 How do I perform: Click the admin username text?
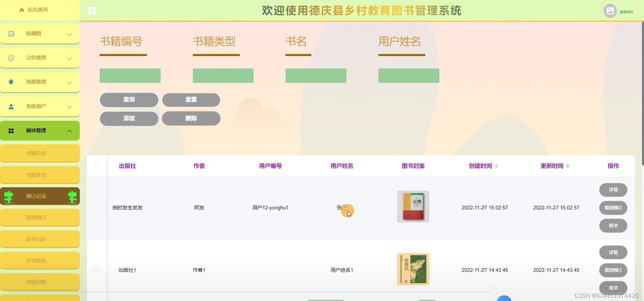pos(626,12)
